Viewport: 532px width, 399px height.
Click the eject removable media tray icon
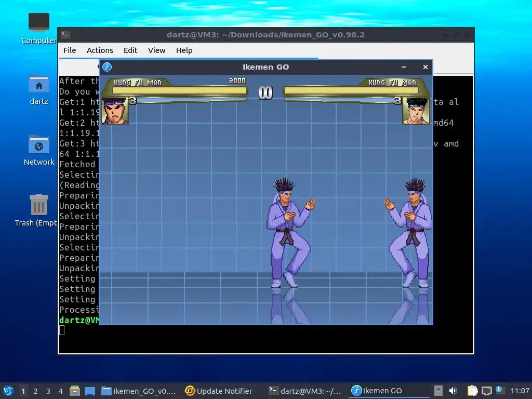[438, 391]
